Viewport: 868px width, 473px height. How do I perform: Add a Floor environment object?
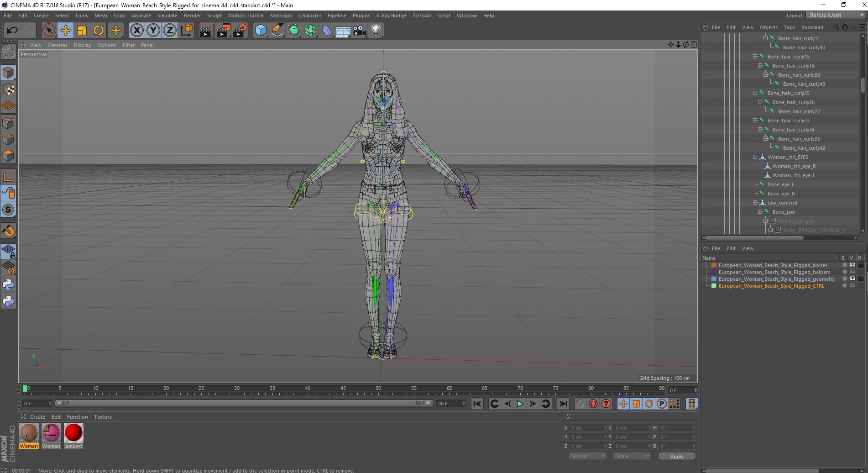(x=343, y=31)
